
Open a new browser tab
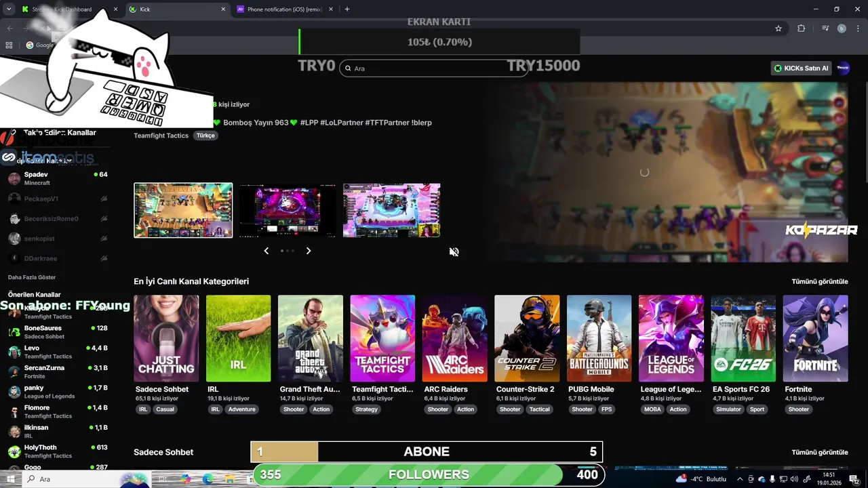click(347, 9)
